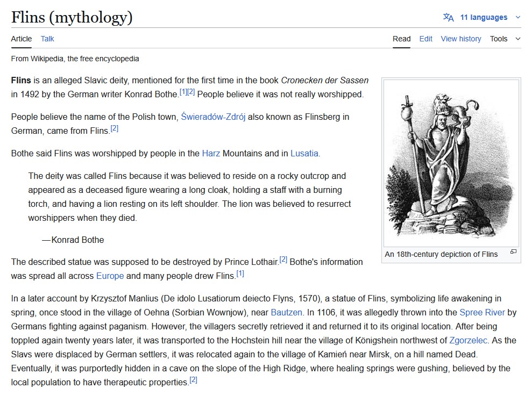The image size is (532, 403).
Task: Click the bold word 'Flins' in intro
Action: tap(21, 80)
